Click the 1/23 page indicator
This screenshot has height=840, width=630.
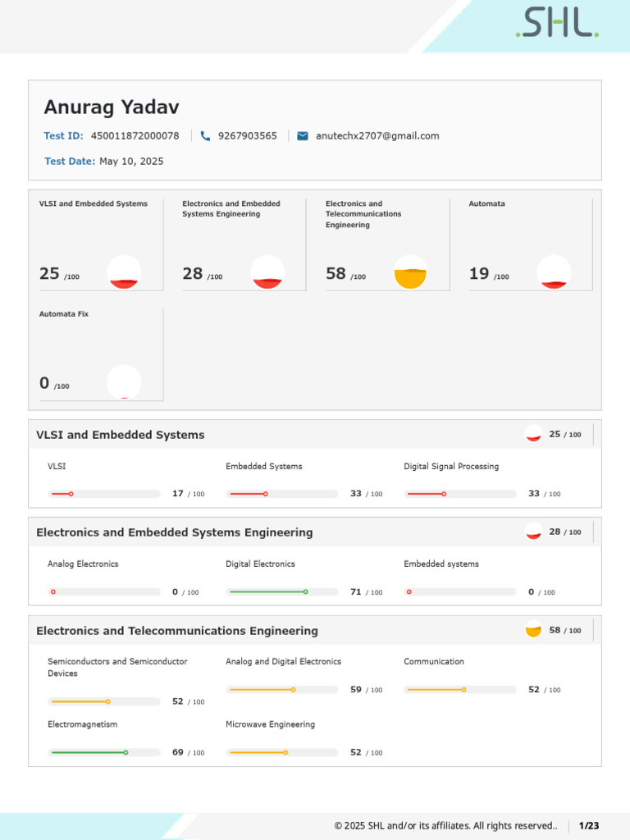589,826
